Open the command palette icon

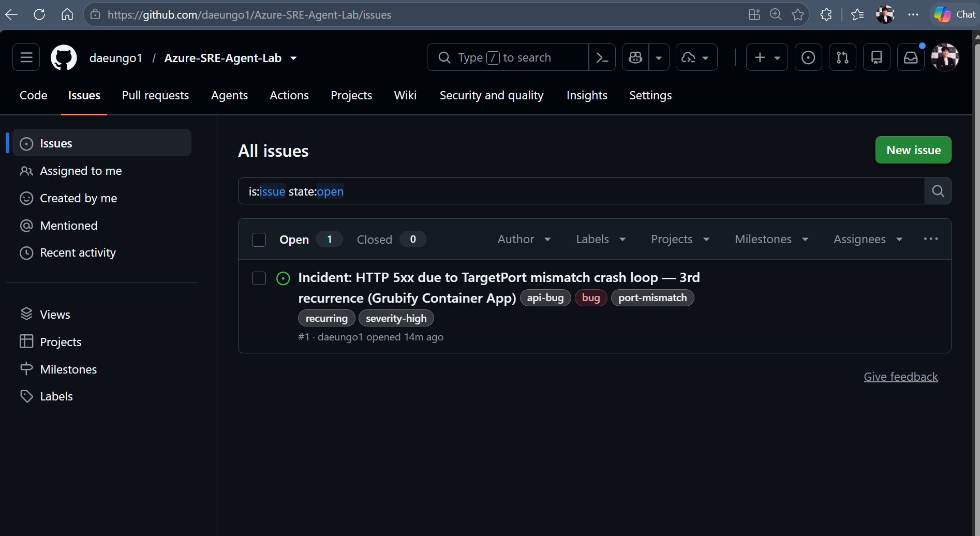(602, 57)
